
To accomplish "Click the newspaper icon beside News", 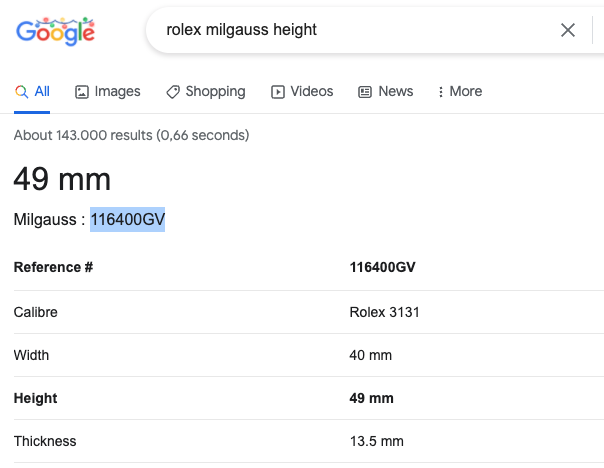I will tap(365, 92).
